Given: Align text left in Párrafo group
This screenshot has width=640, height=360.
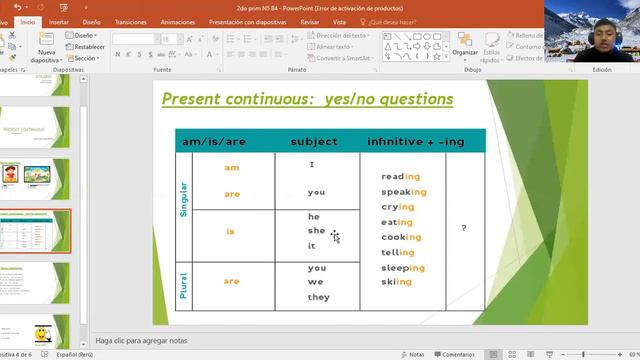Looking at the screenshot, I should pos(231,54).
